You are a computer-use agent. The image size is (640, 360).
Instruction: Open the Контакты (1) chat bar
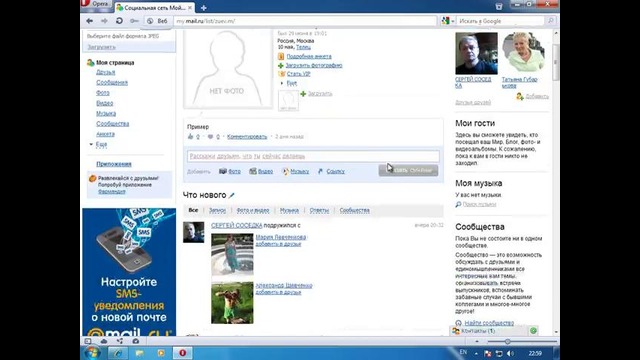pos(489,331)
